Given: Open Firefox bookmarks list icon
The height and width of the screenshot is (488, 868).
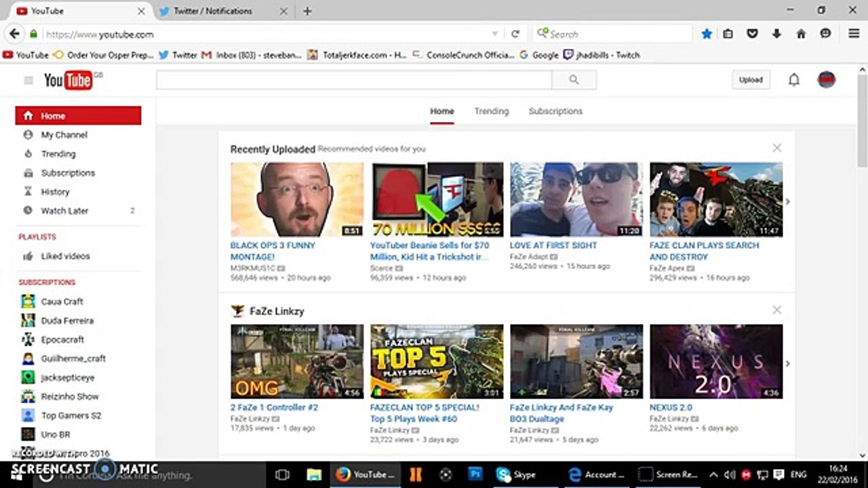Looking at the screenshot, I should coord(728,34).
